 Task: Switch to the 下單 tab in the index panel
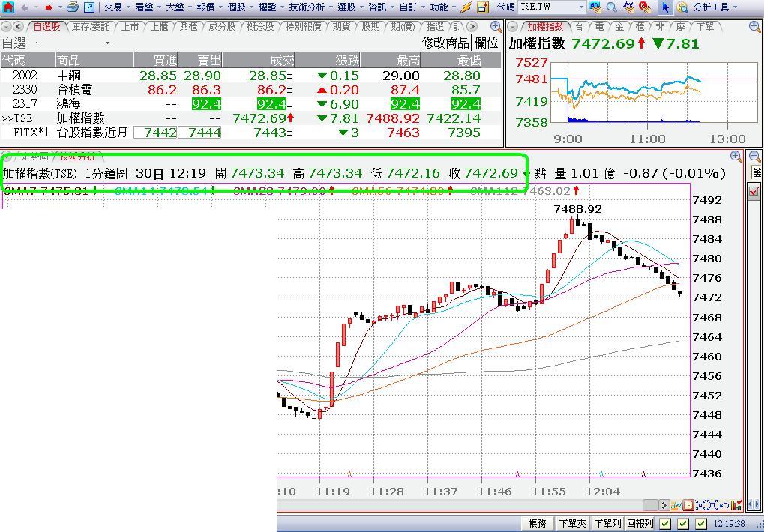[x=705, y=27]
